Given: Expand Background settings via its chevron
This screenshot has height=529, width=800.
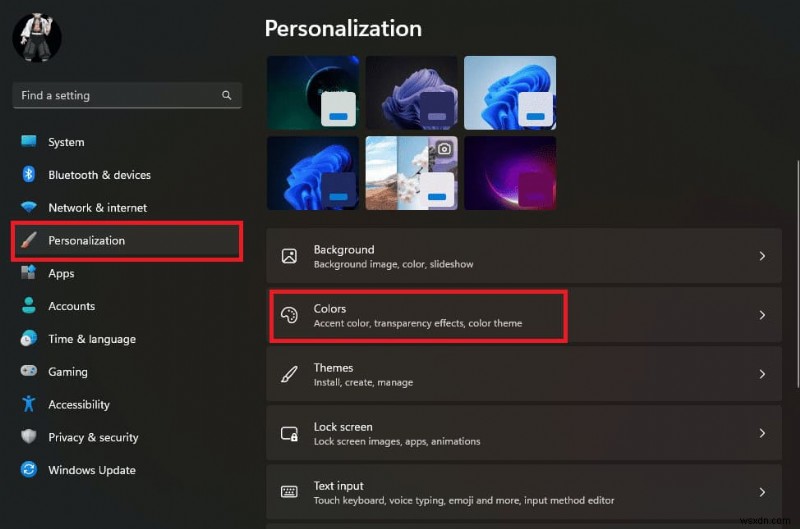Looking at the screenshot, I should pos(762,256).
